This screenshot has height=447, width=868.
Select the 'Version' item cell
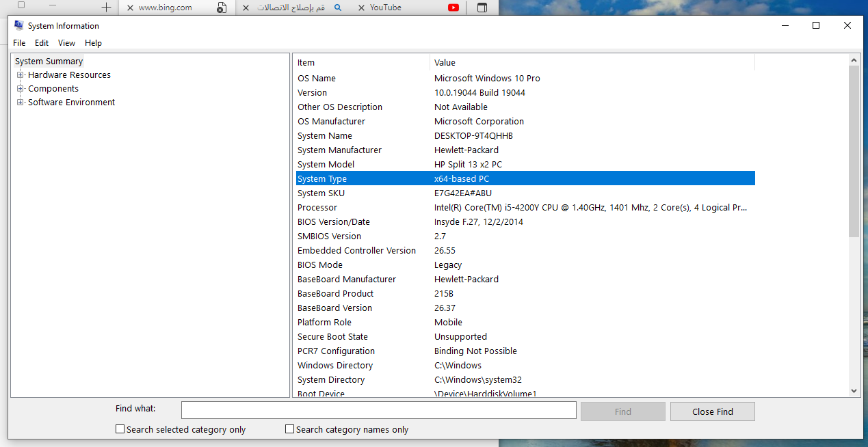point(312,93)
